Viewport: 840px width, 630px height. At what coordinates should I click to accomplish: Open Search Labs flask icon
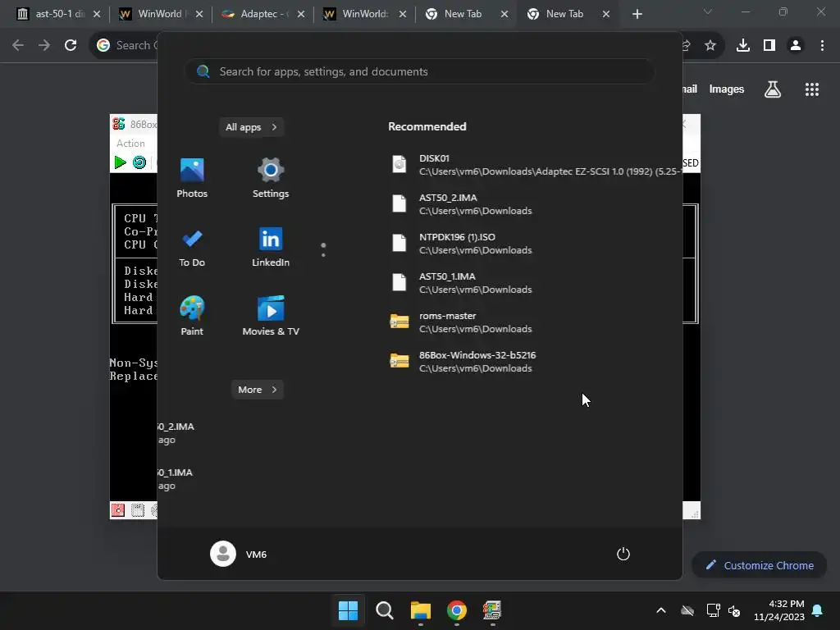coord(773,89)
